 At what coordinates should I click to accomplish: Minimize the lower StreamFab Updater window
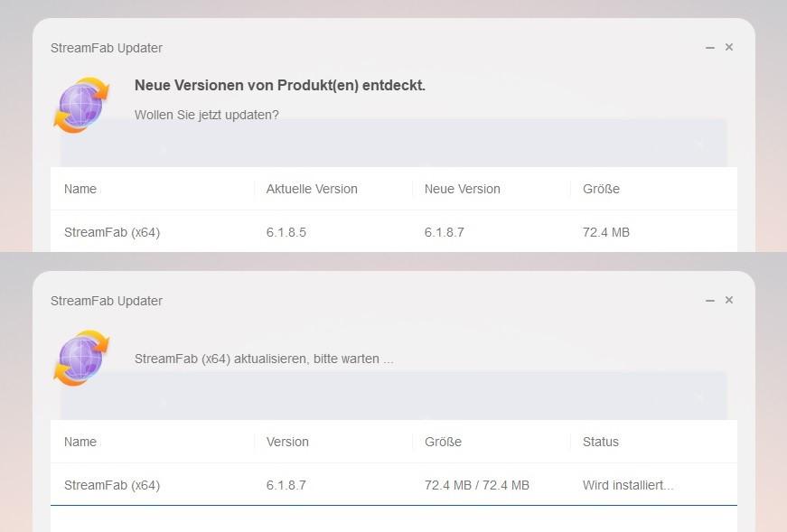[x=709, y=301]
